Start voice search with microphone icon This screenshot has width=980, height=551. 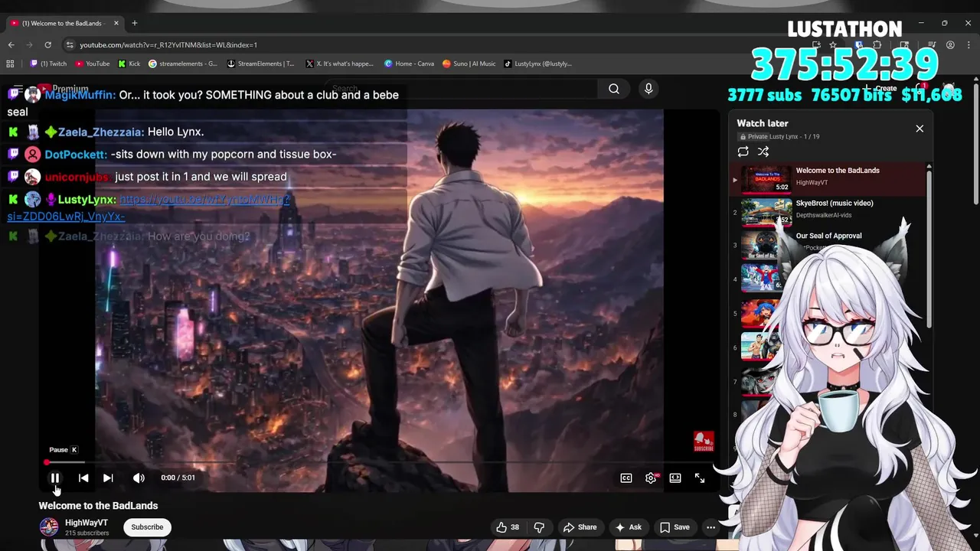(648, 89)
